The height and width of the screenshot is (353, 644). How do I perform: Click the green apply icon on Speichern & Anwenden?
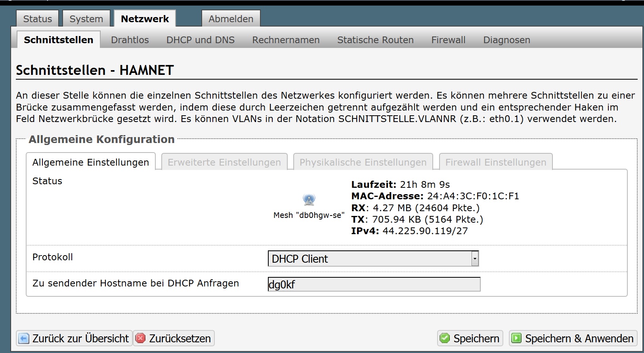point(516,338)
